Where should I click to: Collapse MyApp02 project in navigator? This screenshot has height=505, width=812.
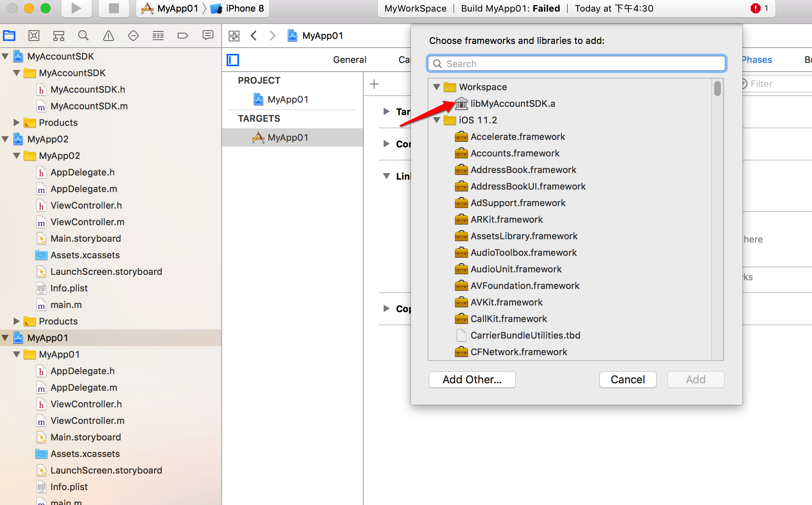[5, 139]
